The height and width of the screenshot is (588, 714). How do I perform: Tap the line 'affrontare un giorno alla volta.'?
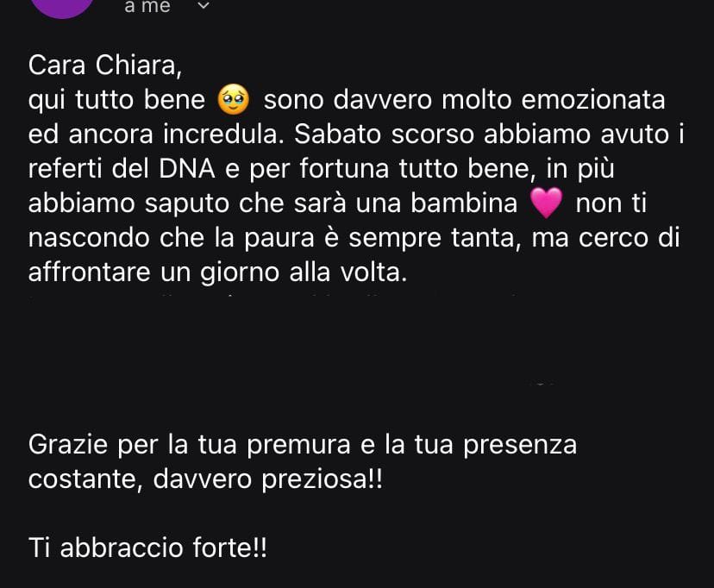pos(217,272)
